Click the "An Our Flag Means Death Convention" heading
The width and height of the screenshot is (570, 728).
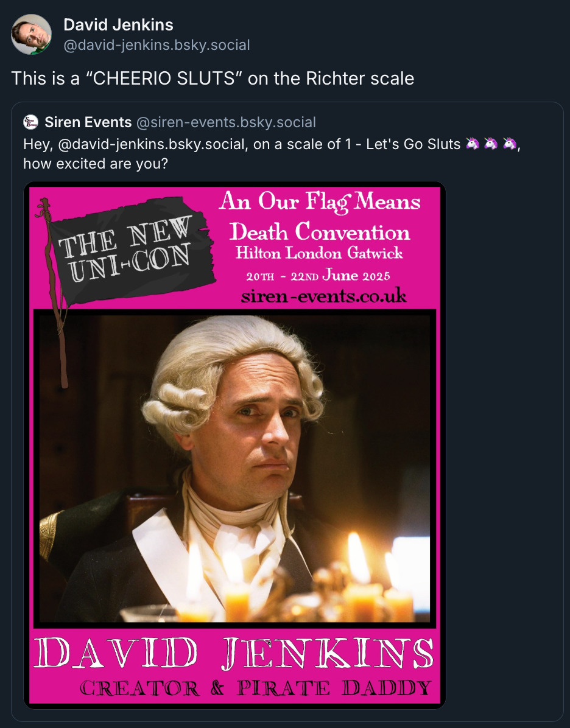[x=320, y=216]
